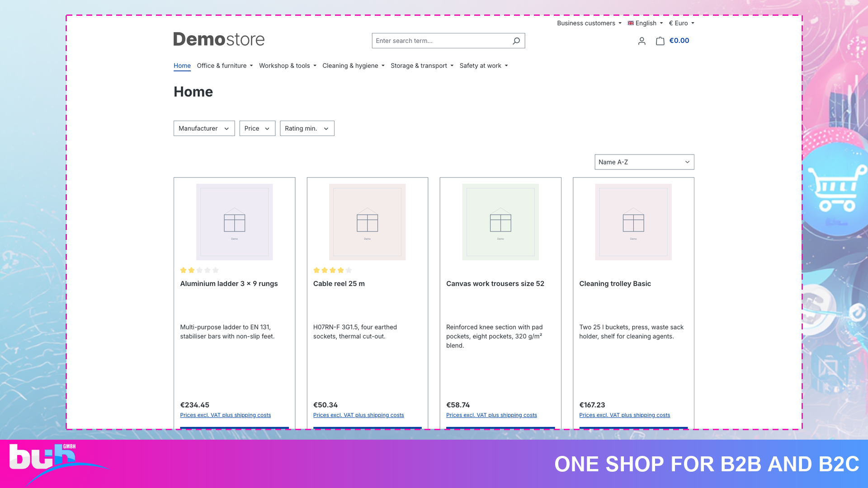868x488 pixels.
Task: Click 'Two 25 l buckets' description text
Action: coord(631,332)
